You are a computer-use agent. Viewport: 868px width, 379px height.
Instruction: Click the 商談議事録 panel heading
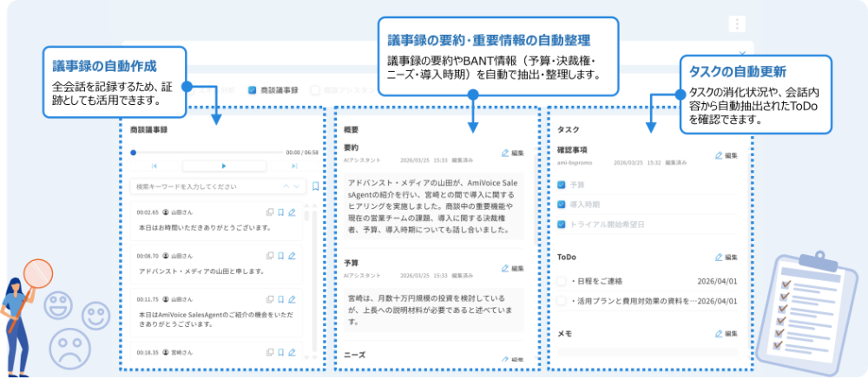click(x=148, y=130)
